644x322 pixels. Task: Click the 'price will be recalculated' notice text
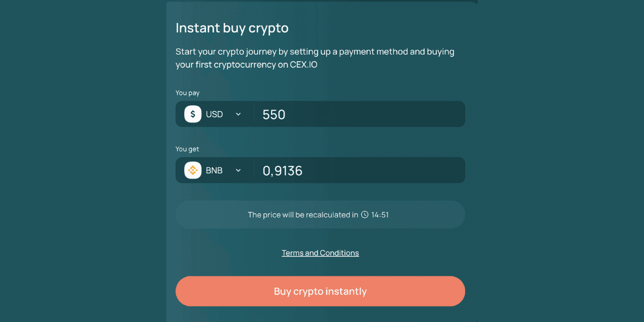point(303,215)
